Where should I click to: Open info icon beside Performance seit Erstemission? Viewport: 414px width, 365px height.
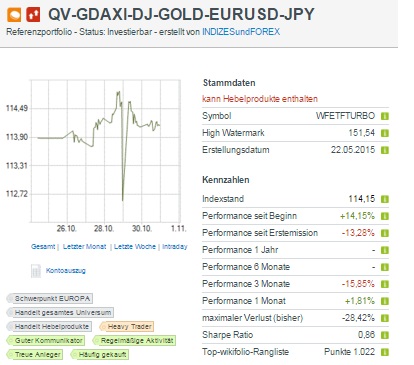point(385,233)
